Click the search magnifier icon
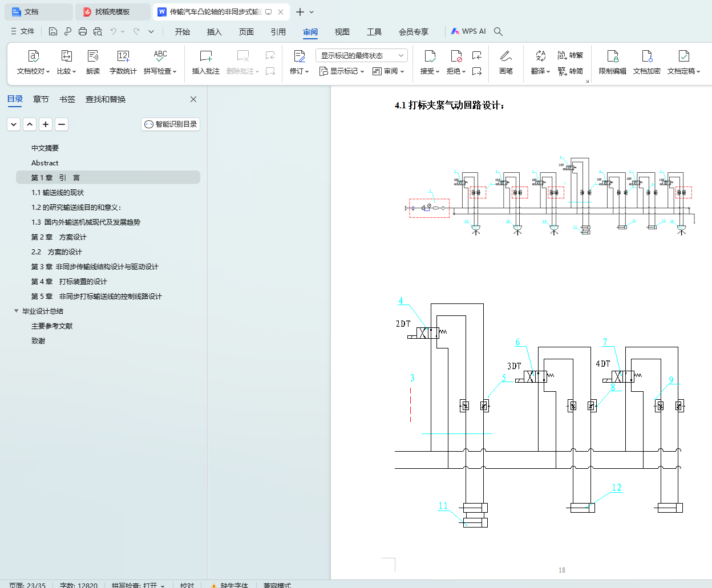This screenshot has height=588, width=712. pyautogui.click(x=498, y=31)
